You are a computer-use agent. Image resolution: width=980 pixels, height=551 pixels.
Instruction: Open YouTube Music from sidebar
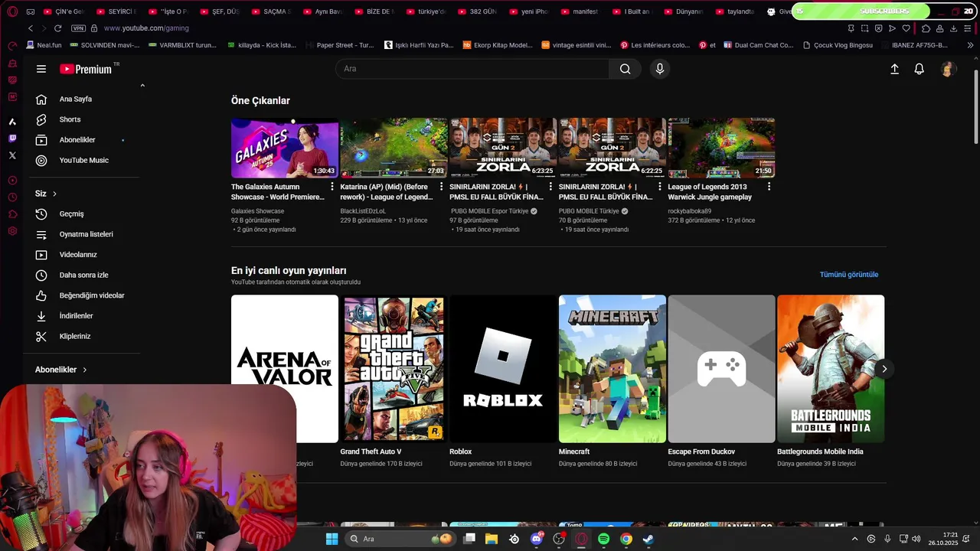tap(84, 160)
